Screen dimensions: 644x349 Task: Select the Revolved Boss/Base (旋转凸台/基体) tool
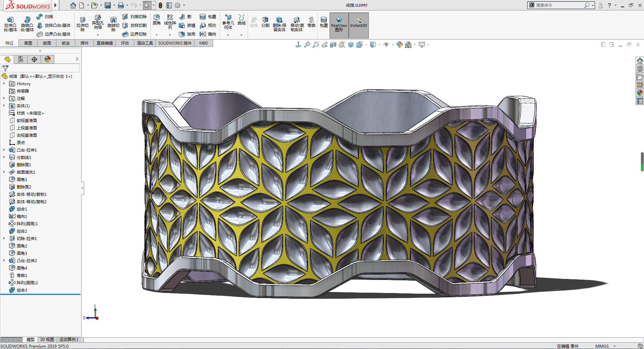(x=27, y=23)
